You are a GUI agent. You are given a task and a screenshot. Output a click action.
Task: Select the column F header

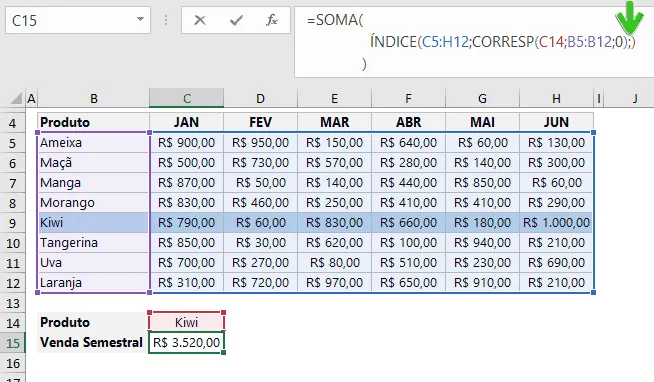[408, 98]
